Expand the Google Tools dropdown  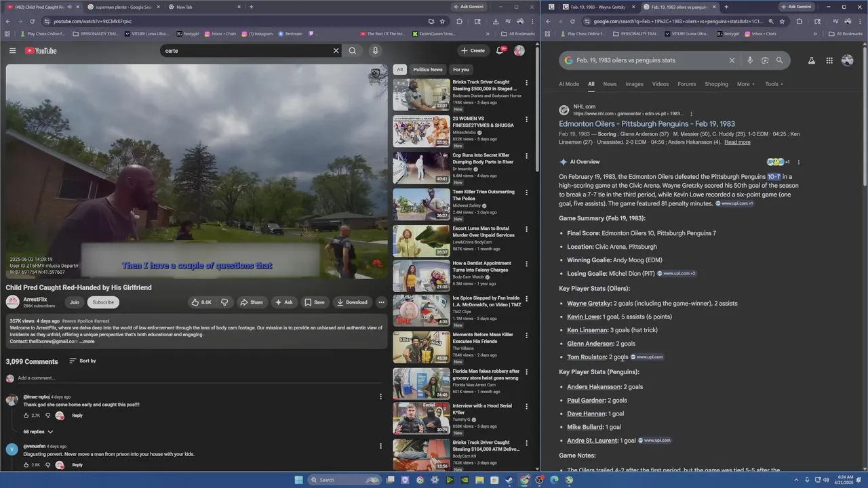click(774, 84)
